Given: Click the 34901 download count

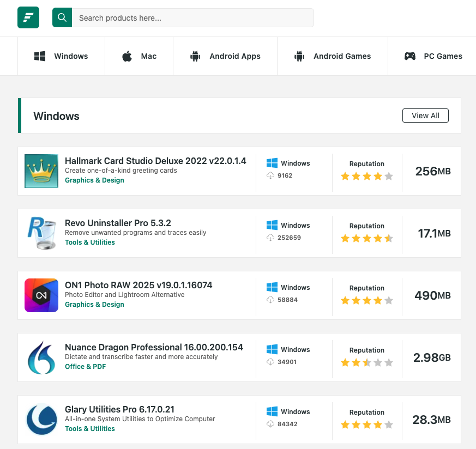Looking at the screenshot, I should tap(287, 362).
